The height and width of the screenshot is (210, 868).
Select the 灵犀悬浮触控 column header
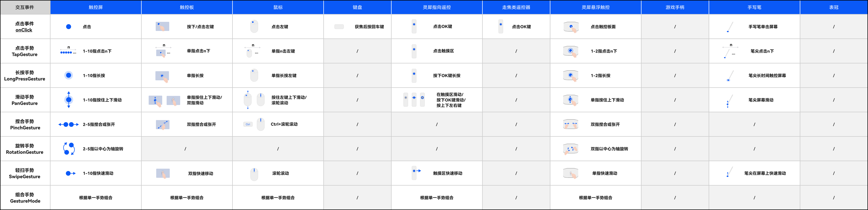click(596, 7)
